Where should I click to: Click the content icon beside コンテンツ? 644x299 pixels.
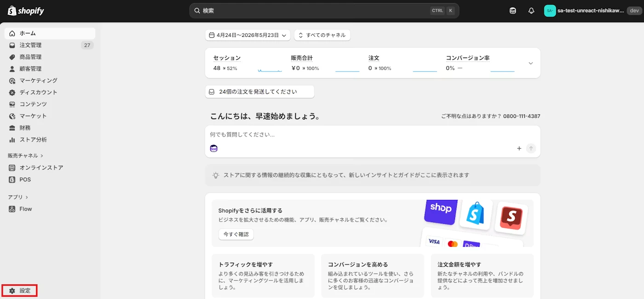(x=12, y=104)
